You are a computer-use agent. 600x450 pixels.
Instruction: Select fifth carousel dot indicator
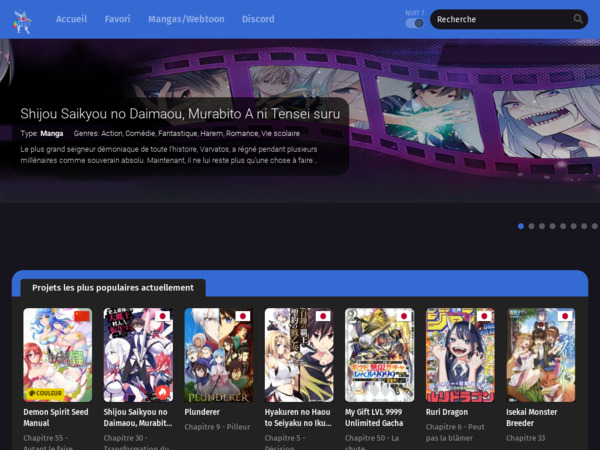coord(563,226)
